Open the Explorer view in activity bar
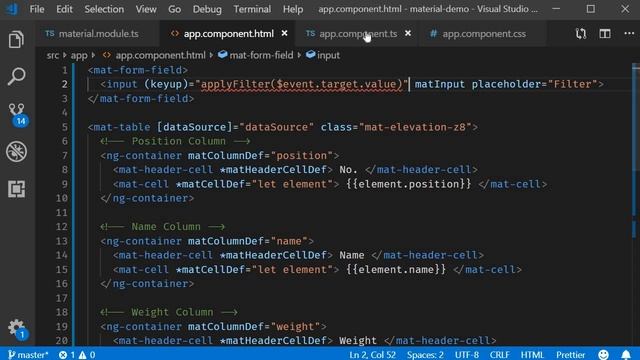 click(16, 40)
